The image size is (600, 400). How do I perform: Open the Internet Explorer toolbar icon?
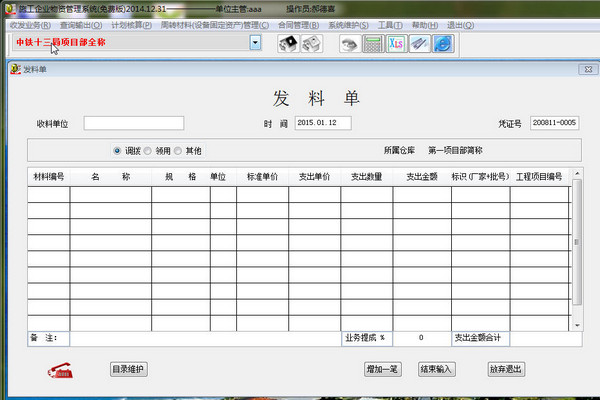click(x=443, y=44)
